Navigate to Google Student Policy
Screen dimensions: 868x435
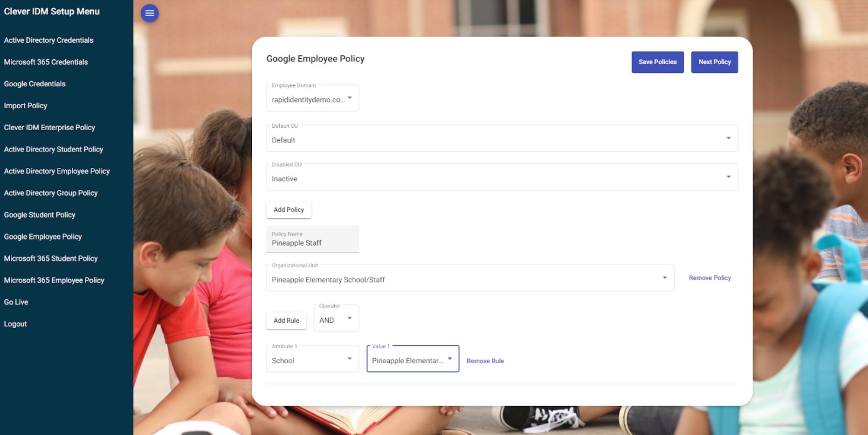point(40,215)
